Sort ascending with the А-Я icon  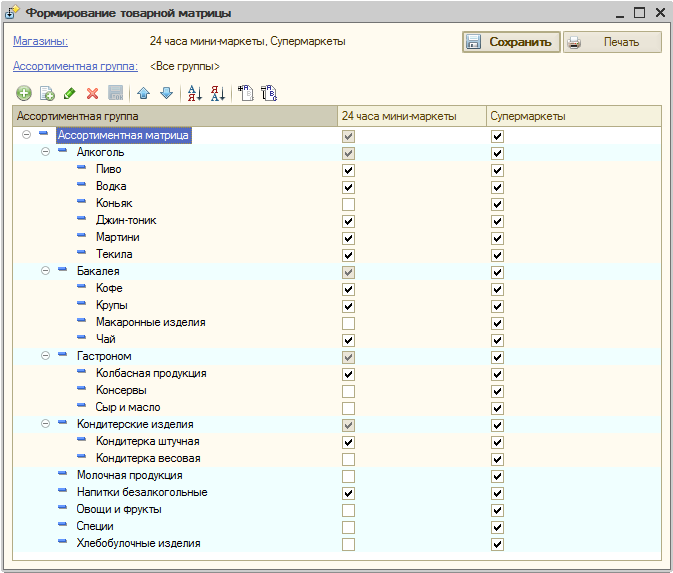(x=195, y=93)
